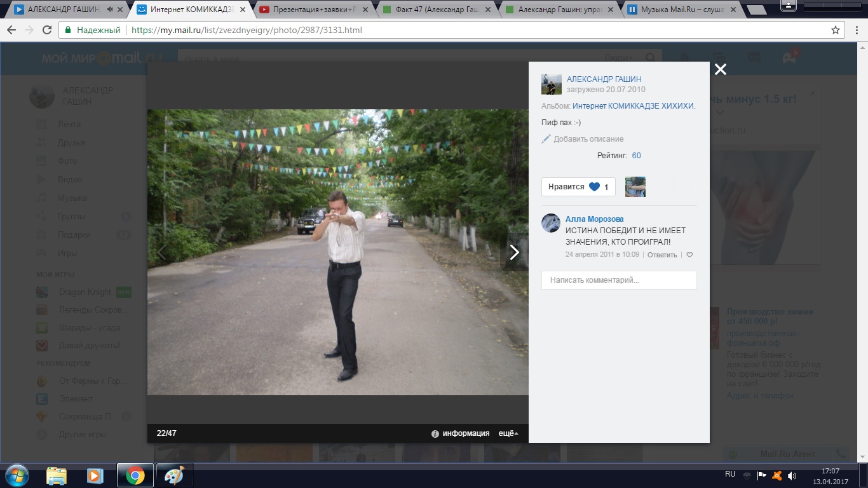Bookmark page with the star icon
The width and height of the screenshot is (868, 488).
[836, 30]
